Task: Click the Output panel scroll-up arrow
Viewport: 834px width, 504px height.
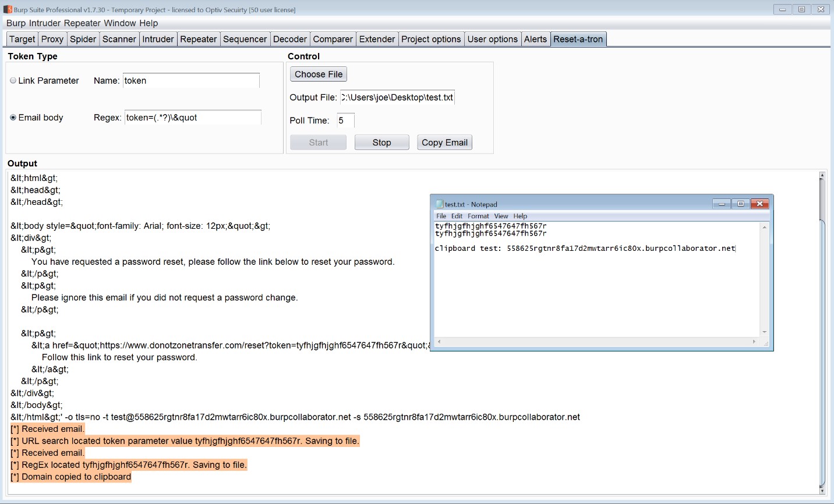Action: (822, 175)
